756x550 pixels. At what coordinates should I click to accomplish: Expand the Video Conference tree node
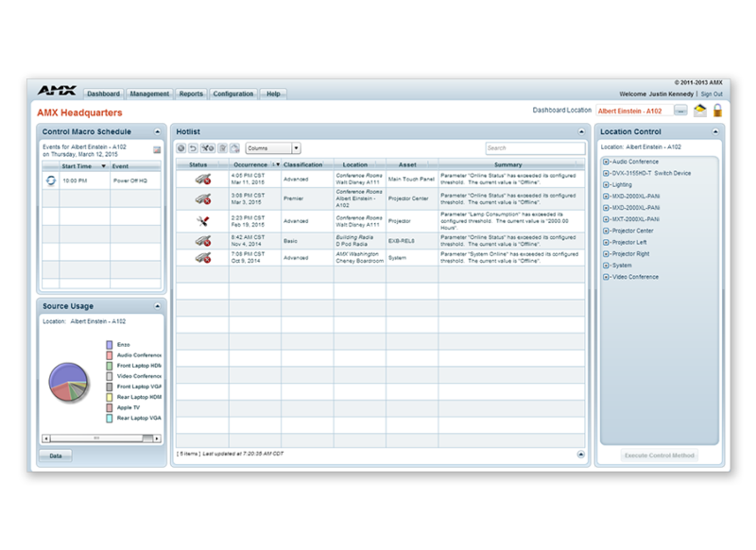pos(606,277)
